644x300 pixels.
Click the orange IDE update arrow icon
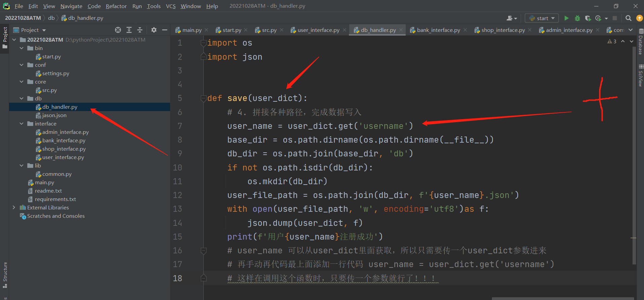coord(639,18)
